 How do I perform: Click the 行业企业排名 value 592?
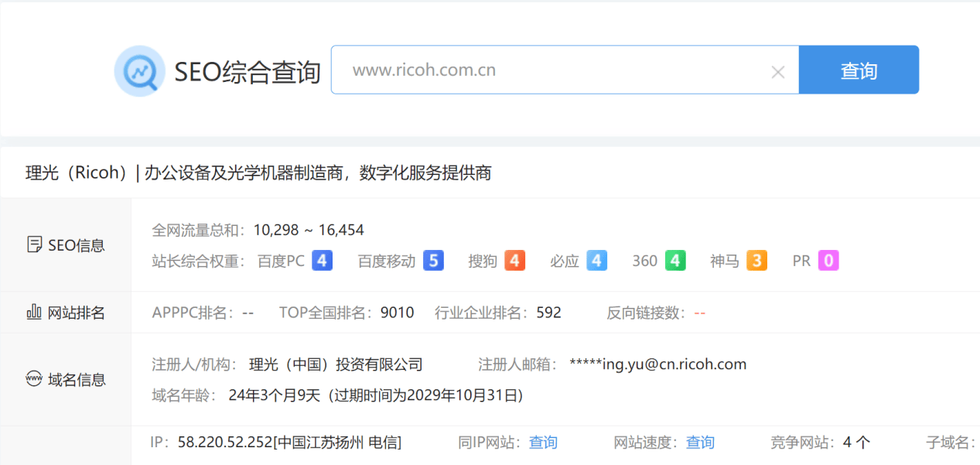(548, 313)
